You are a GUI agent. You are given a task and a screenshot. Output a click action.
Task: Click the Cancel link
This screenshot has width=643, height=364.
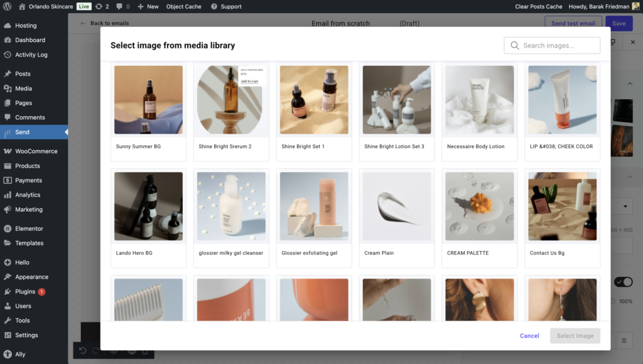tap(529, 336)
